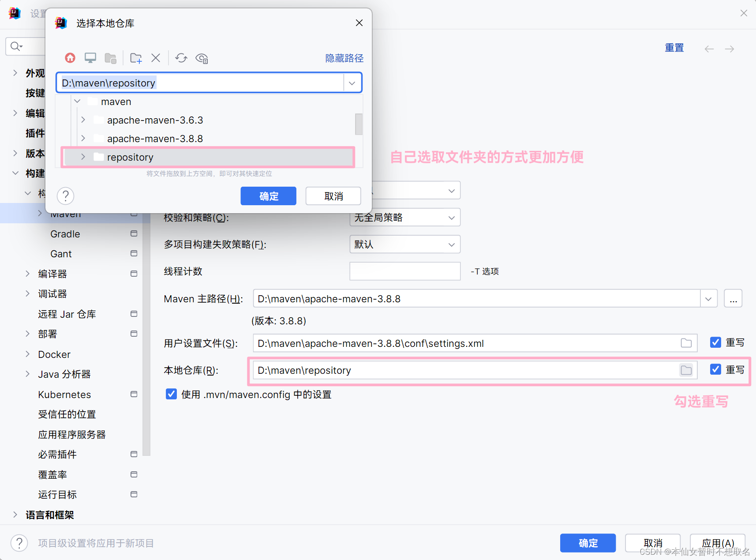Open Maven home browse '...' button
The height and width of the screenshot is (560, 756).
733,299
